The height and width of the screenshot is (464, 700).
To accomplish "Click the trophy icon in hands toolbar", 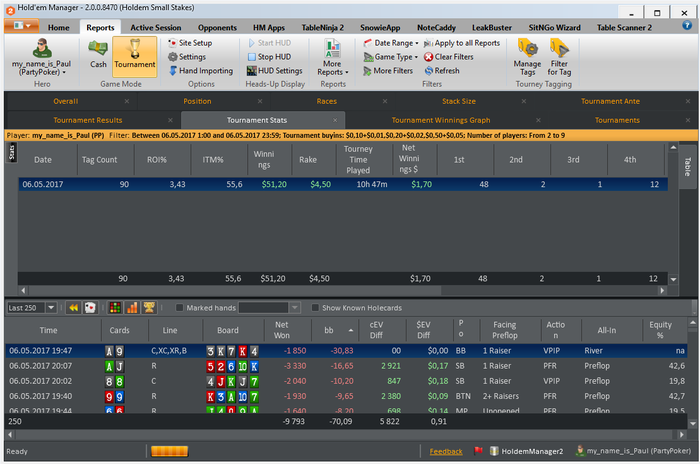I will [x=149, y=308].
